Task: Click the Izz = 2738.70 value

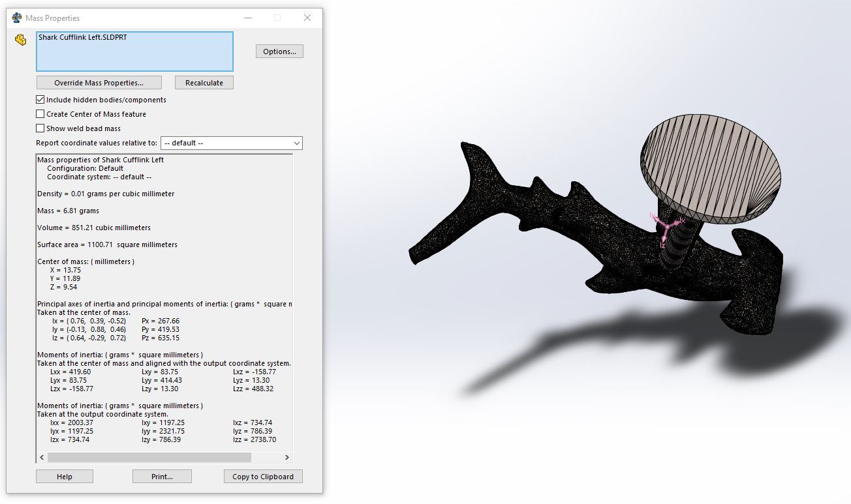Action: [x=255, y=439]
